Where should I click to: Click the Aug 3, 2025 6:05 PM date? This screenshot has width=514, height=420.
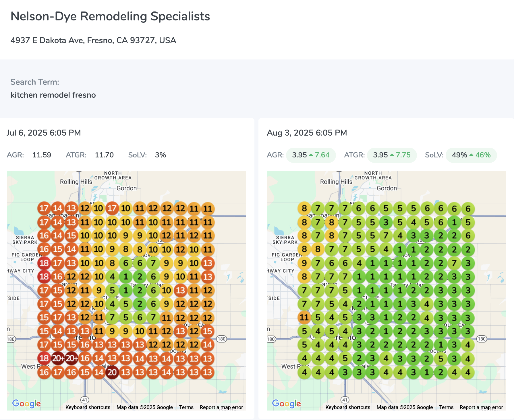click(307, 133)
